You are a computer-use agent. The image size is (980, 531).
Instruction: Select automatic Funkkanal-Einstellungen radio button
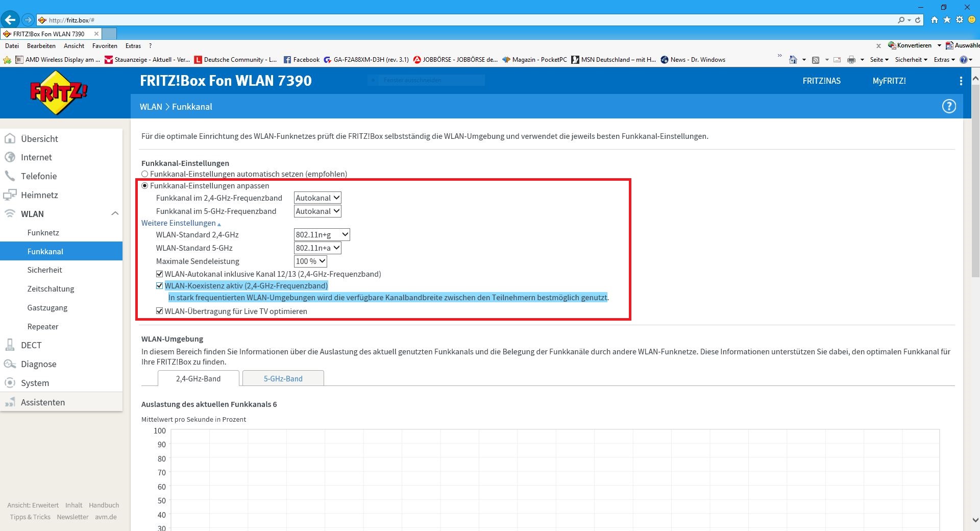click(x=145, y=174)
